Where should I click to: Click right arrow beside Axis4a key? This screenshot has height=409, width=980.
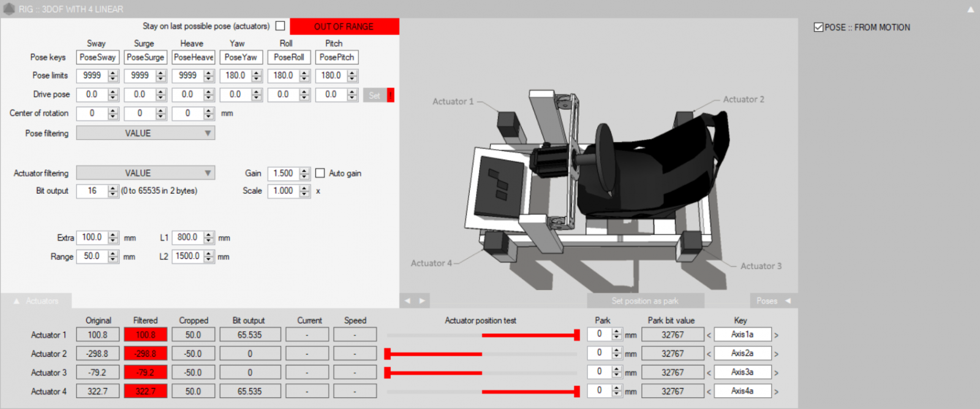pyautogui.click(x=776, y=391)
